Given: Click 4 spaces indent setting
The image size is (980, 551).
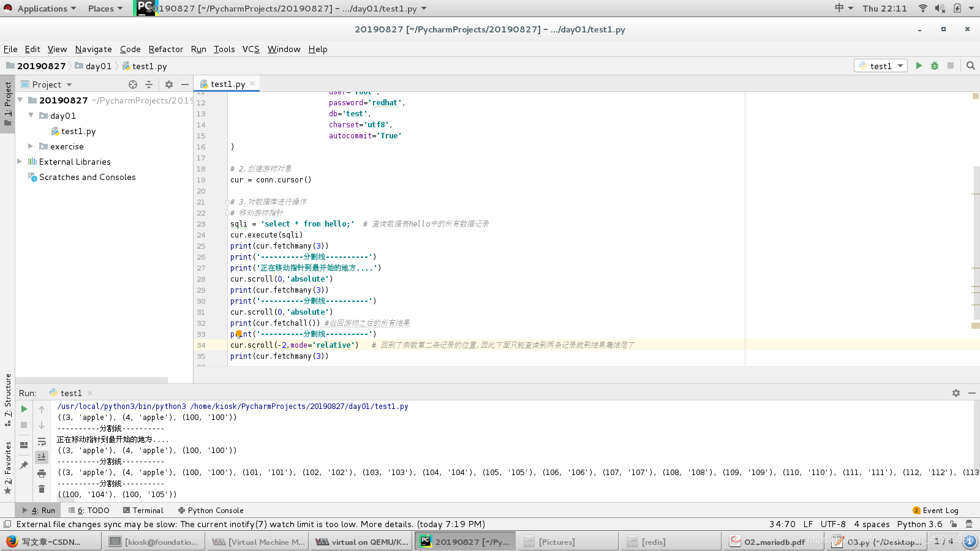Looking at the screenshot, I should tap(872, 524).
